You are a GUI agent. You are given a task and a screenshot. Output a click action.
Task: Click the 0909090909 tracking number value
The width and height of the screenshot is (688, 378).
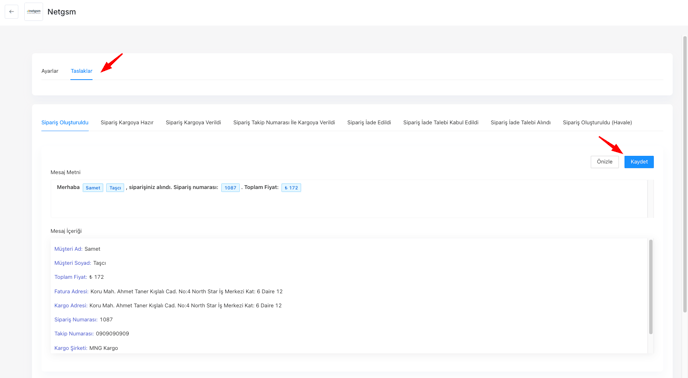tap(112, 334)
